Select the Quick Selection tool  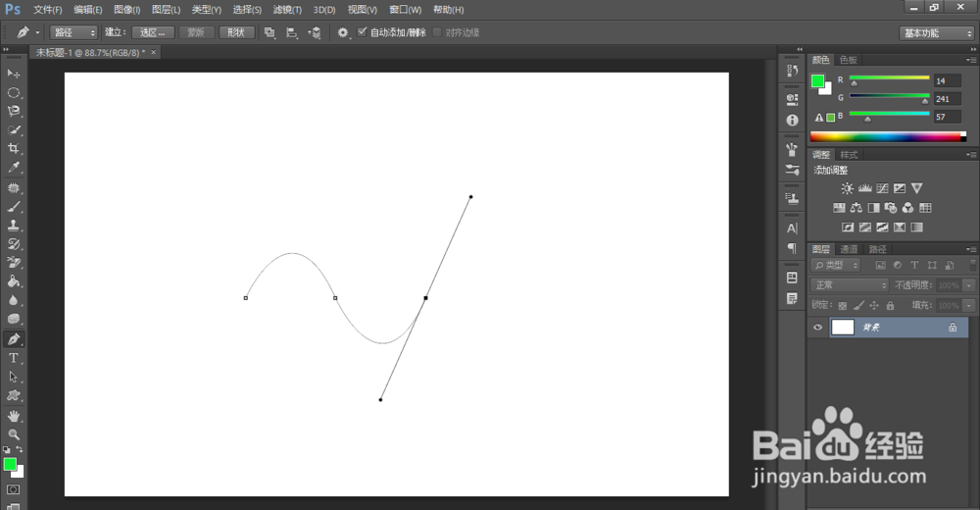click(13, 130)
